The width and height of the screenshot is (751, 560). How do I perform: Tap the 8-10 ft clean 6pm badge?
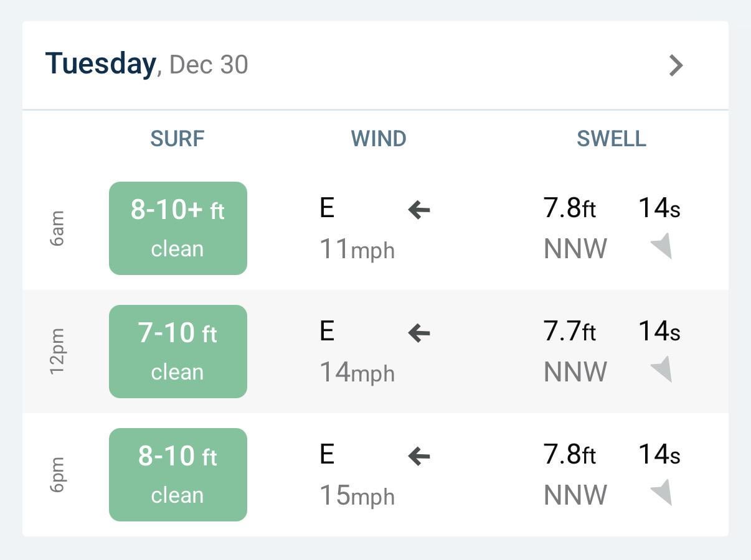tap(178, 475)
